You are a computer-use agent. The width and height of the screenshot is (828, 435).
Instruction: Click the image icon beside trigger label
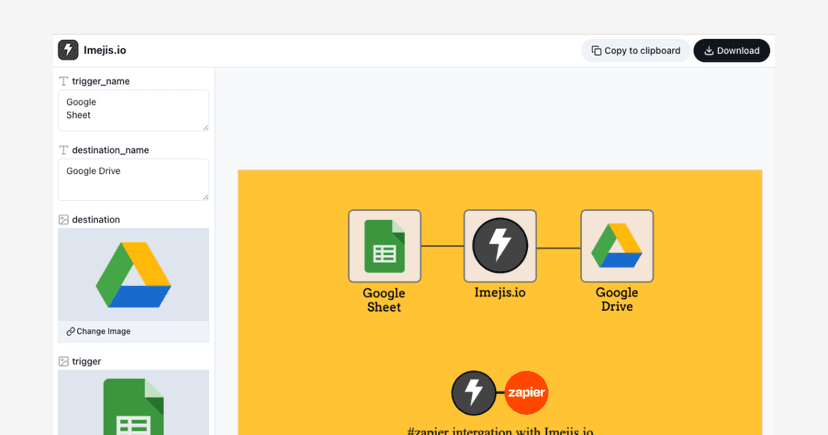(x=64, y=361)
